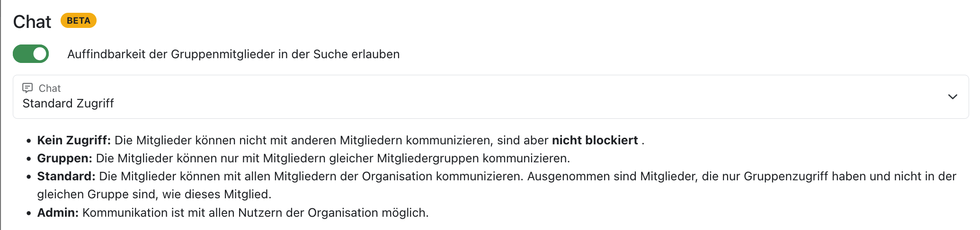
Task: Click the bullet point before 'Kein Zugriff'
Action: (x=29, y=141)
